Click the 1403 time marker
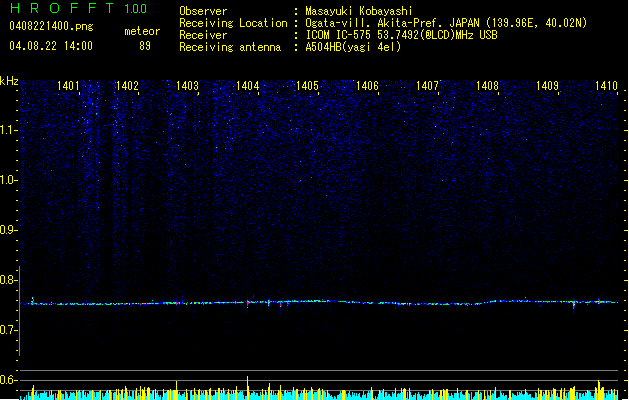 (x=187, y=86)
